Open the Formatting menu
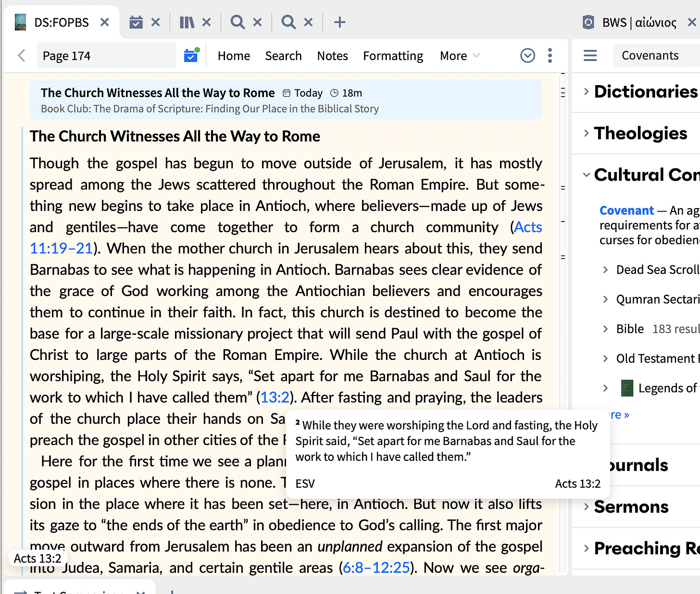 393,56
